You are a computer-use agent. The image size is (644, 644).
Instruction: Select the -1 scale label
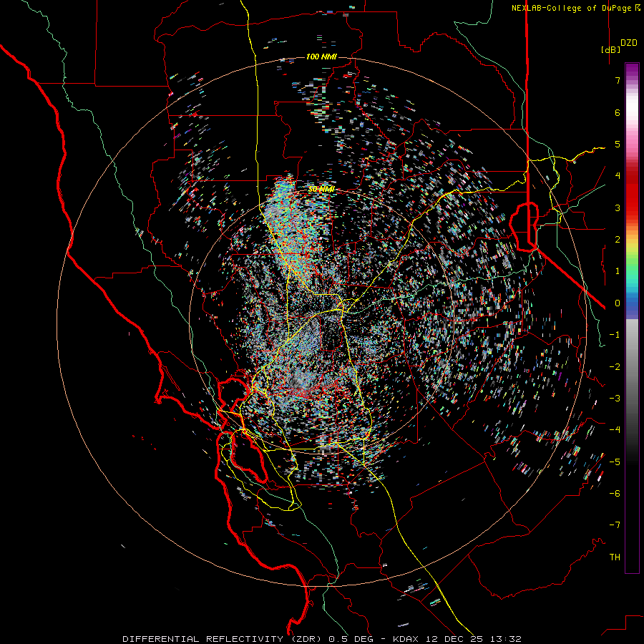tap(615, 335)
